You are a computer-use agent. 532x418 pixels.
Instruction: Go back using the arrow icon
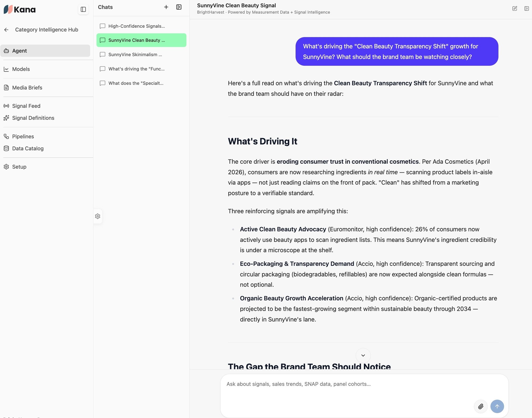click(x=6, y=30)
